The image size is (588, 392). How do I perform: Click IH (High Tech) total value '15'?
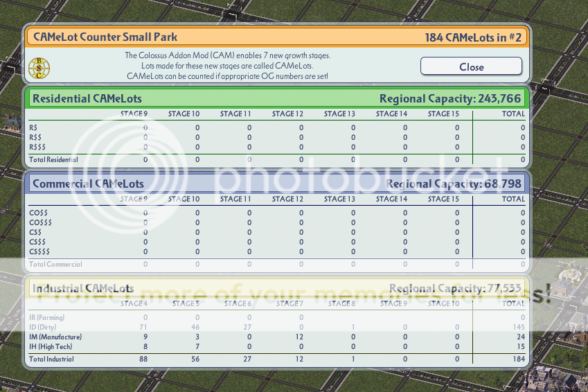521,346
